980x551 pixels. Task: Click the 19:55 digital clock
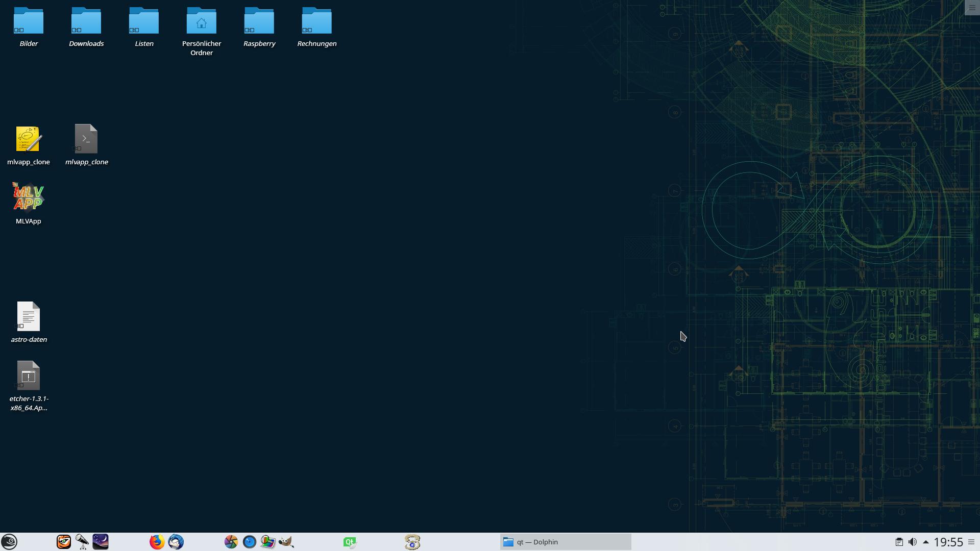(x=948, y=542)
